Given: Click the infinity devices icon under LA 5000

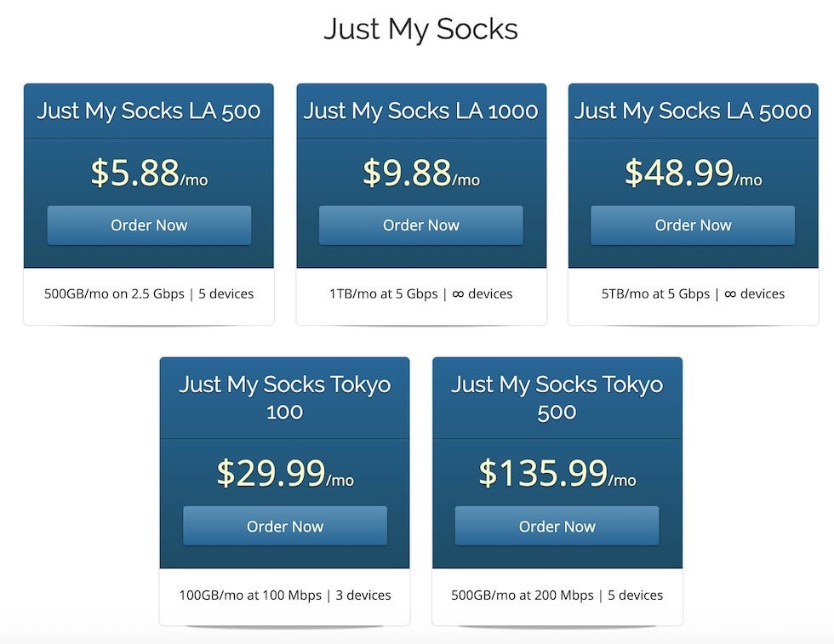Looking at the screenshot, I should pyautogui.click(x=730, y=294).
